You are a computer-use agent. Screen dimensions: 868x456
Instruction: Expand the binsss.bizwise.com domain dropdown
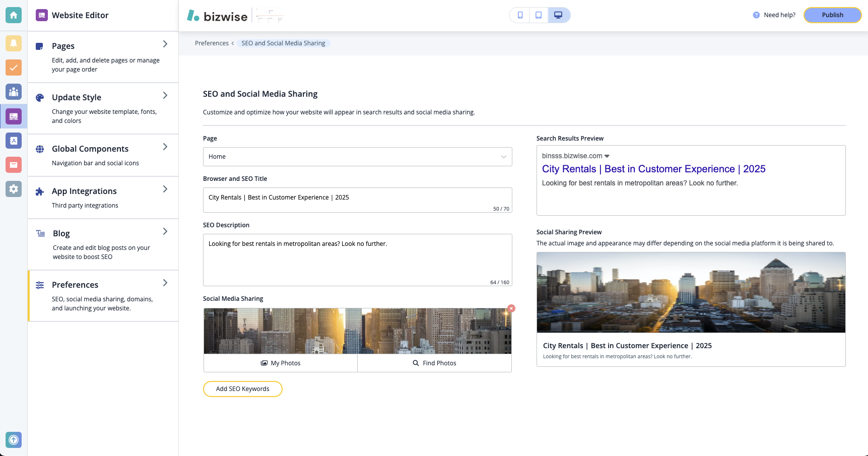607,156
